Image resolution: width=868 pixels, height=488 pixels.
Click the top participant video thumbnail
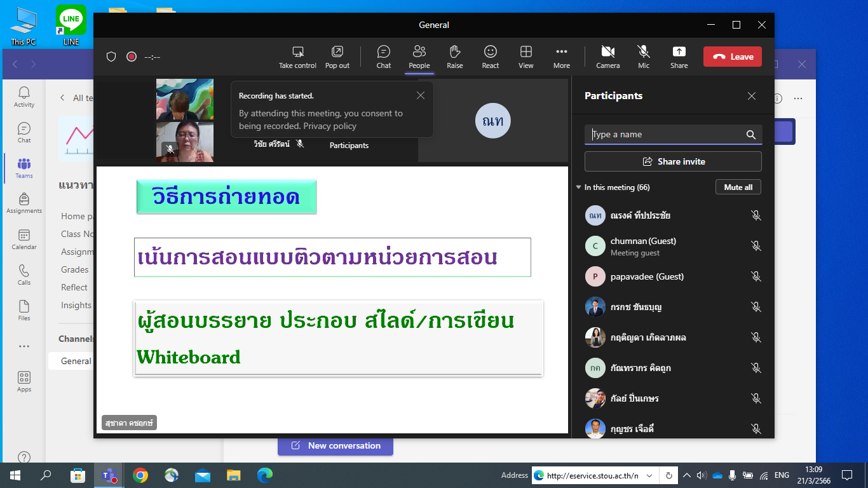[185, 100]
